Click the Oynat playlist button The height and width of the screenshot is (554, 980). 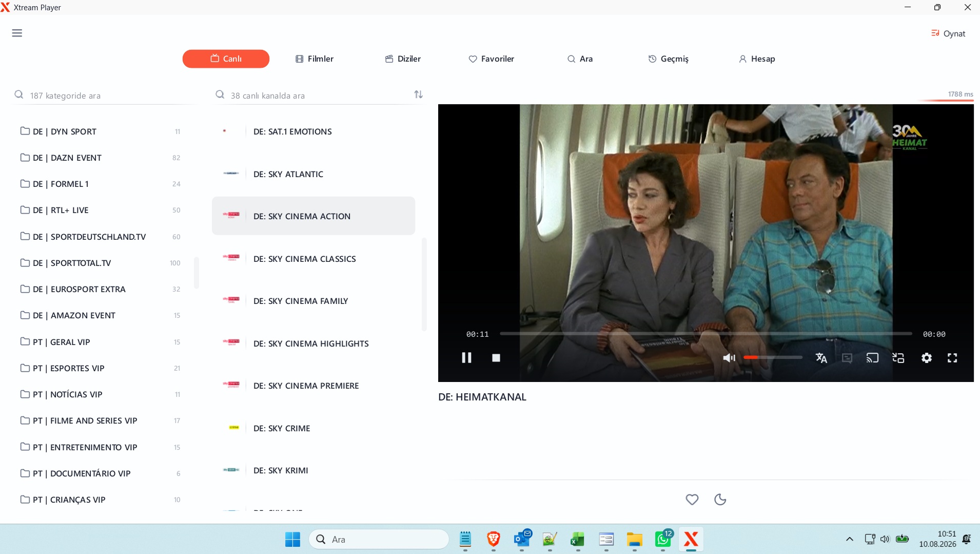948,33
